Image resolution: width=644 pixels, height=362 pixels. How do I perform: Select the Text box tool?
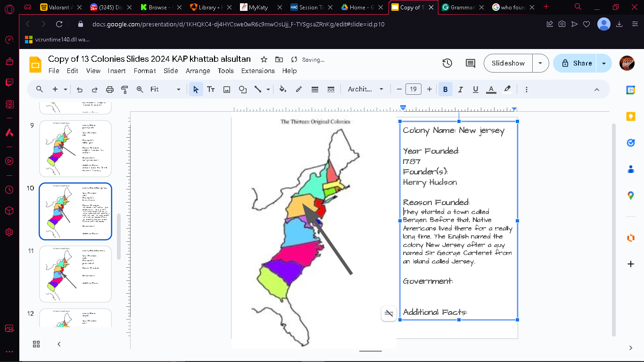coord(211,89)
